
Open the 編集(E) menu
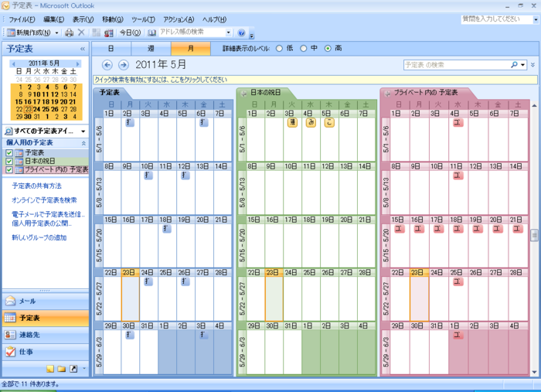(53, 19)
